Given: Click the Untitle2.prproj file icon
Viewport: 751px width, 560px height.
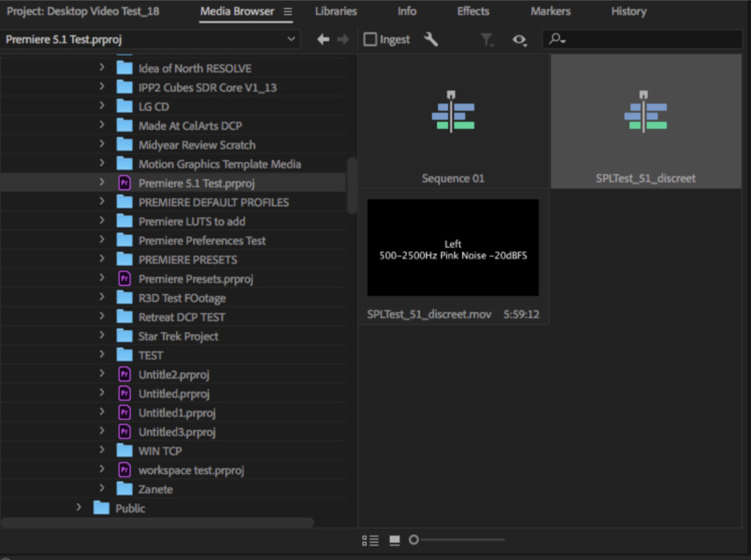Looking at the screenshot, I should [x=125, y=375].
